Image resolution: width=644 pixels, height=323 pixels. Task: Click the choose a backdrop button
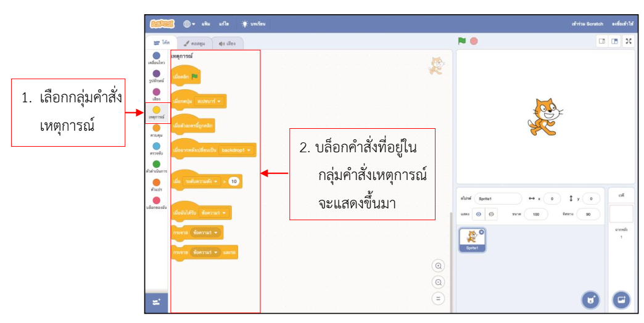[x=621, y=300]
